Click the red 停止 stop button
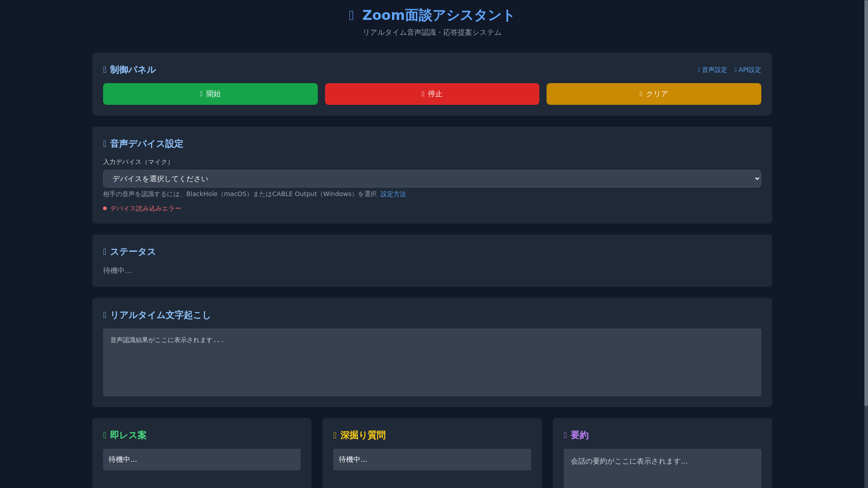The height and width of the screenshot is (488, 868). click(x=432, y=94)
